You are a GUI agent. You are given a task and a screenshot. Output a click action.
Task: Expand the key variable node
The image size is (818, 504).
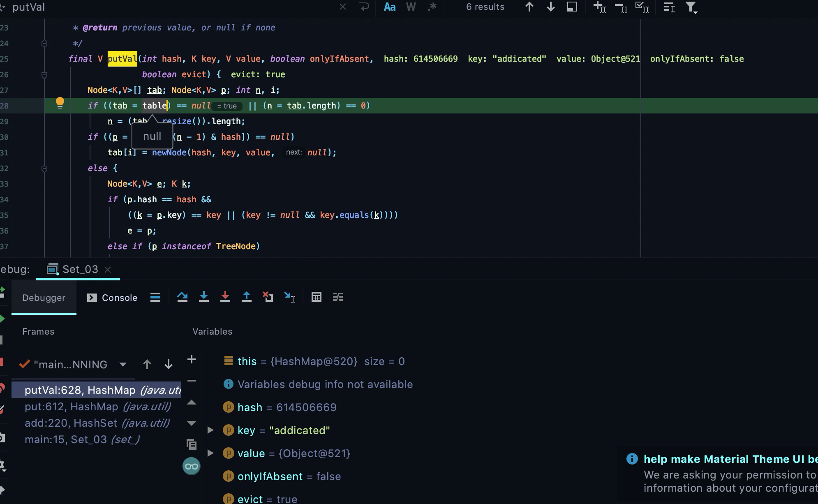pyautogui.click(x=210, y=430)
